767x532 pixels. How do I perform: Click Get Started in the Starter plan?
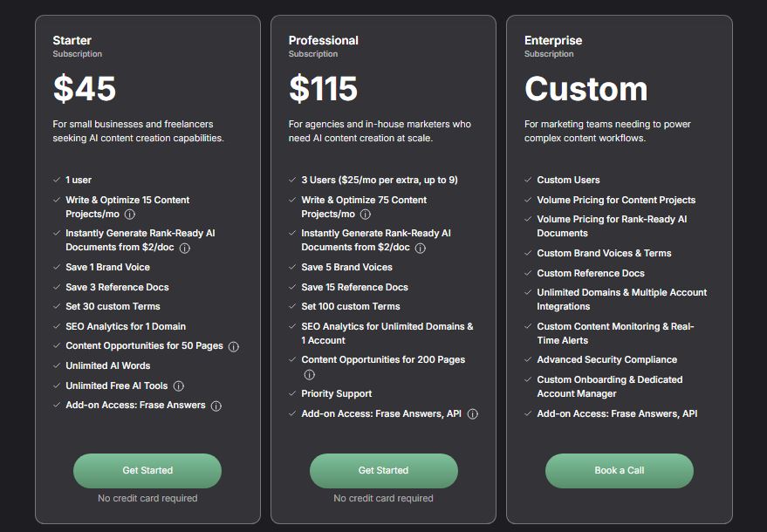(147, 470)
